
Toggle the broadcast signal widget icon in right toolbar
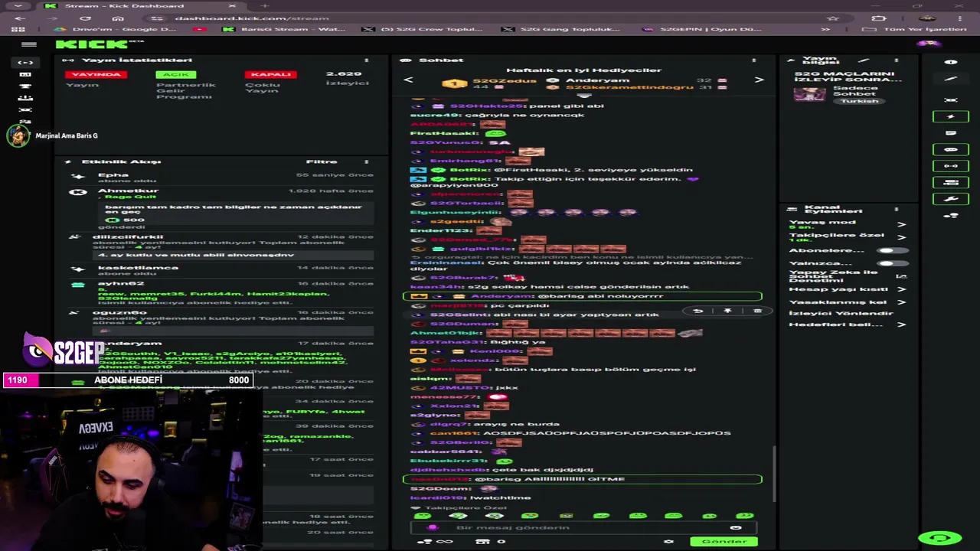point(951,166)
